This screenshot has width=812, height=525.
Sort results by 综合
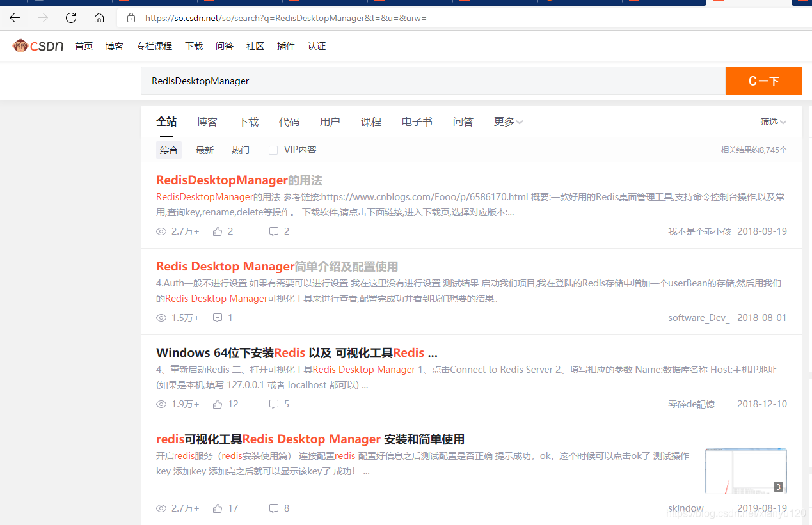[x=169, y=150]
